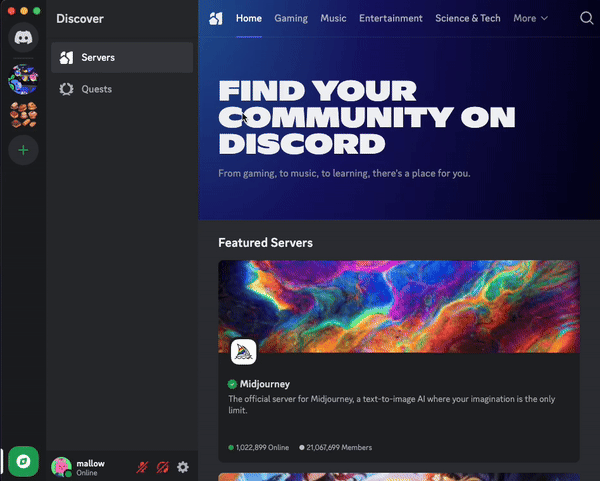Screen dimensions: 600x481
Task: Unmute the microphone
Action: point(142,467)
